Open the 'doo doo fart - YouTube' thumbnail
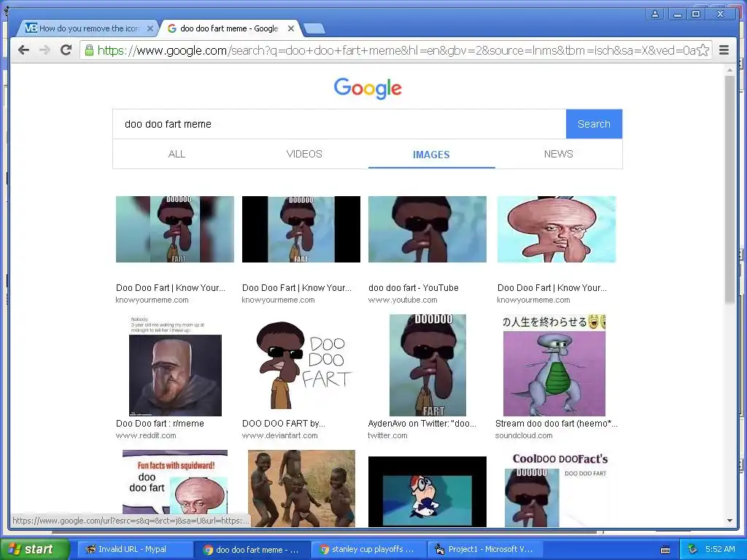This screenshot has height=560, width=747. 427,229
